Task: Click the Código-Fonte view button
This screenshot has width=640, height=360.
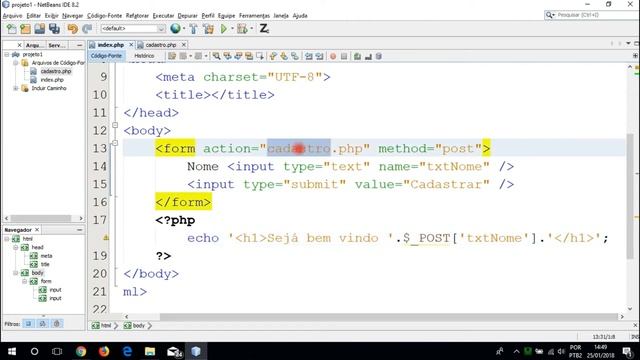Action: click(106, 56)
